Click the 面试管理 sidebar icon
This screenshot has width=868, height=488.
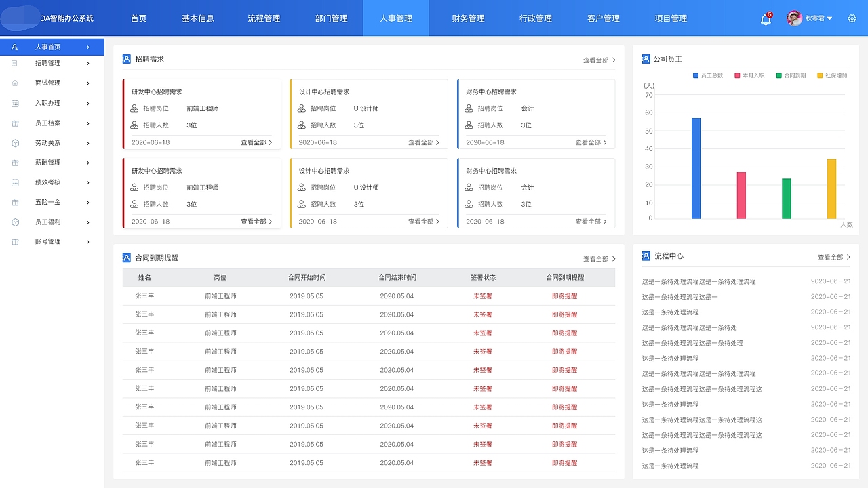[x=15, y=83]
